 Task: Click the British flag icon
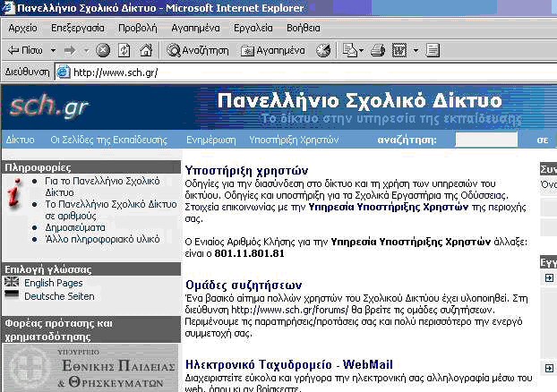pos(12,282)
